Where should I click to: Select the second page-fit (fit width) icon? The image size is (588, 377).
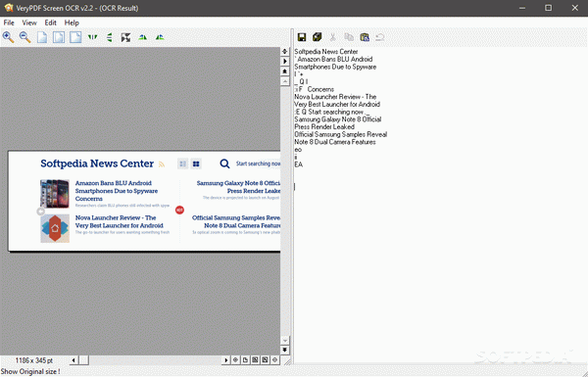tap(59, 37)
